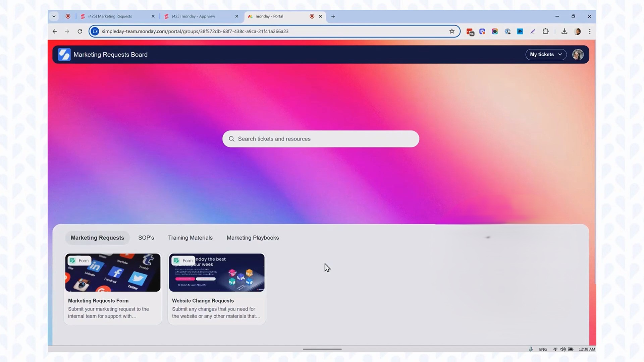Select the Marketing Playbooks tab

click(x=253, y=238)
